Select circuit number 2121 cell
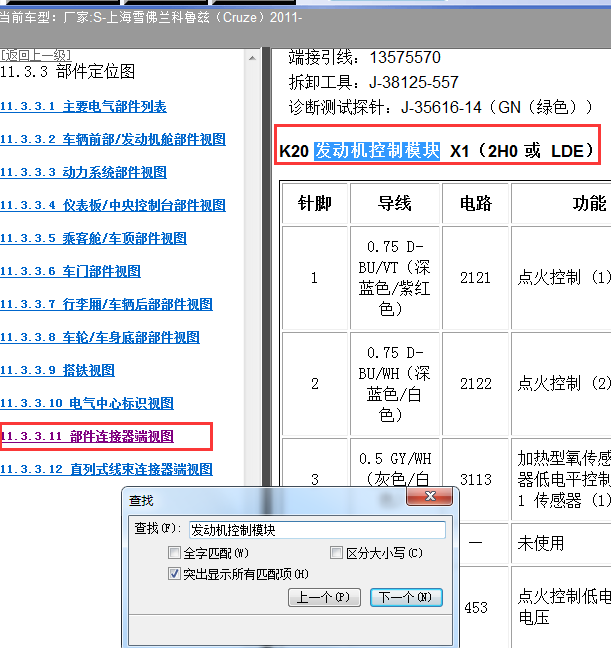 click(475, 278)
